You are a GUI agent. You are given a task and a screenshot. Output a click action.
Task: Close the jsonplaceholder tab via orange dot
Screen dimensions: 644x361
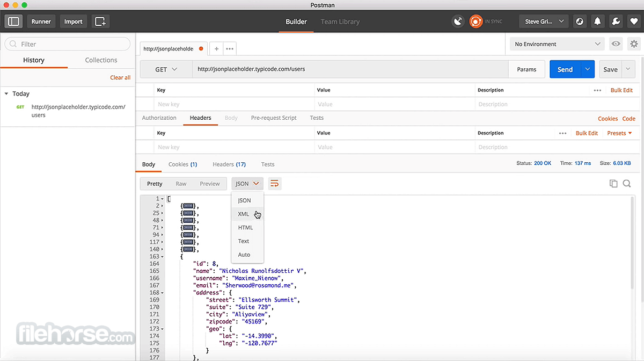click(201, 49)
